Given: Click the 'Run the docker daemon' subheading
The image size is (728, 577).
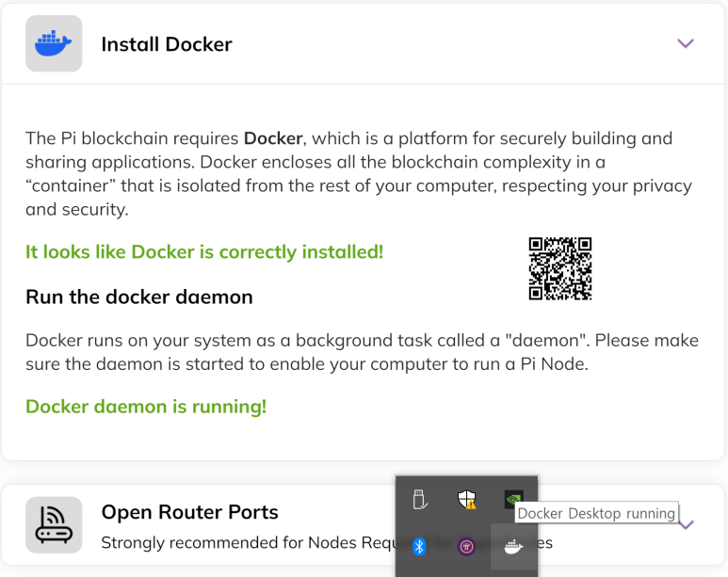Looking at the screenshot, I should tap(139, 297).
